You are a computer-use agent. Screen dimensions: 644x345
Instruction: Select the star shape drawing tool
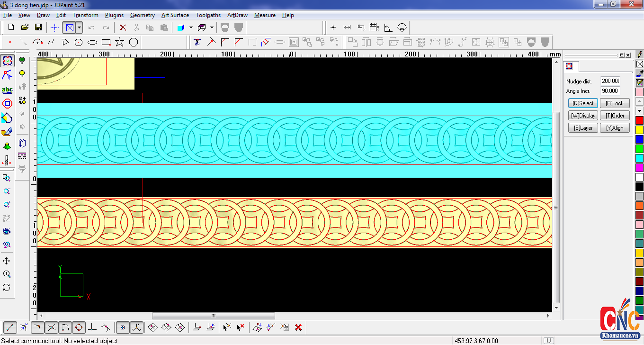click(119, 42)
